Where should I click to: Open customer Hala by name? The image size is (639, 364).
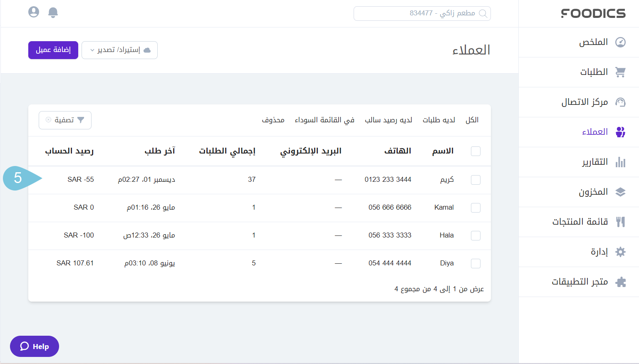point(447,235)
